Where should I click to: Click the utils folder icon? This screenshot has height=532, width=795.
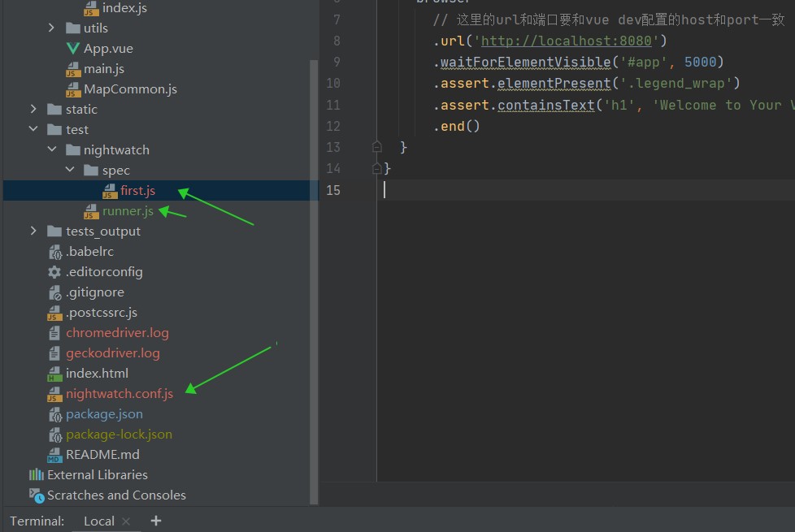click(x=73, y=28)
